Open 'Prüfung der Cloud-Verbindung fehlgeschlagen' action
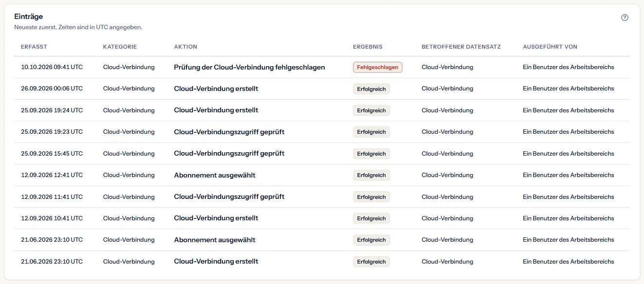This screenshot has width=644, height=284. point(249,67)
